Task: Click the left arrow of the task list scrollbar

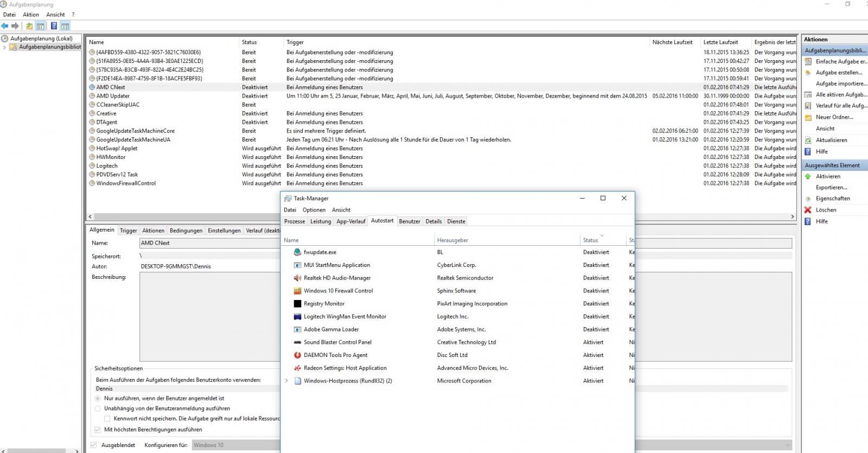Action: [x=90, y=216]
